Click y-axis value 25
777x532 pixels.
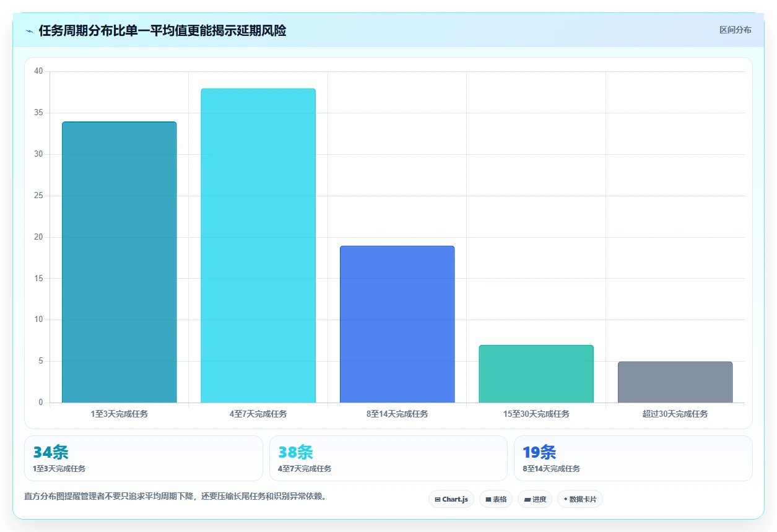click(39, 196)
